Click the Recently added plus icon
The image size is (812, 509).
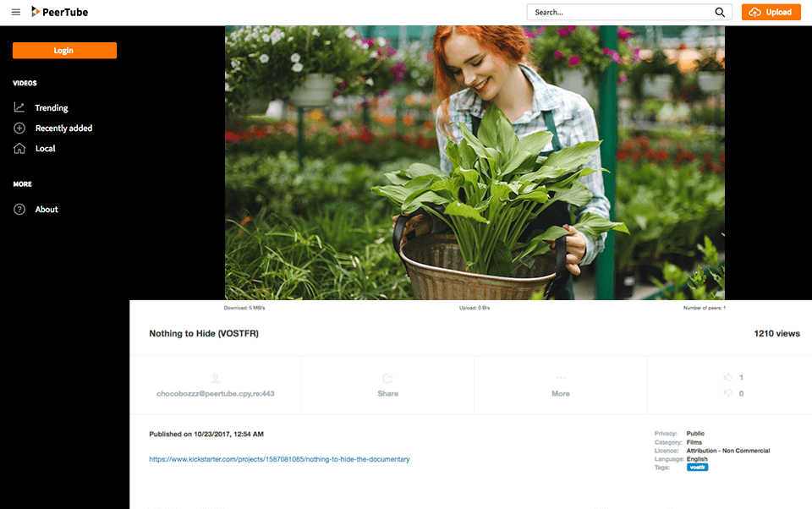tap(19, 128)
